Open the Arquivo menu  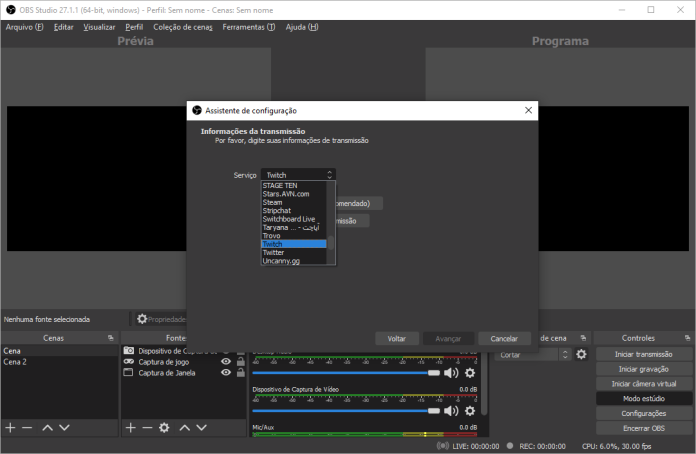24,27
